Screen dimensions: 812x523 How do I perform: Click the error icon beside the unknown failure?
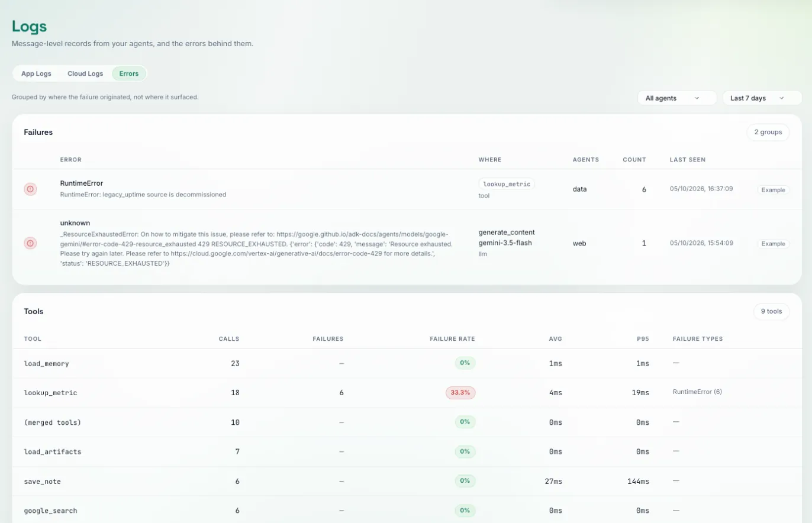[30, 243]
